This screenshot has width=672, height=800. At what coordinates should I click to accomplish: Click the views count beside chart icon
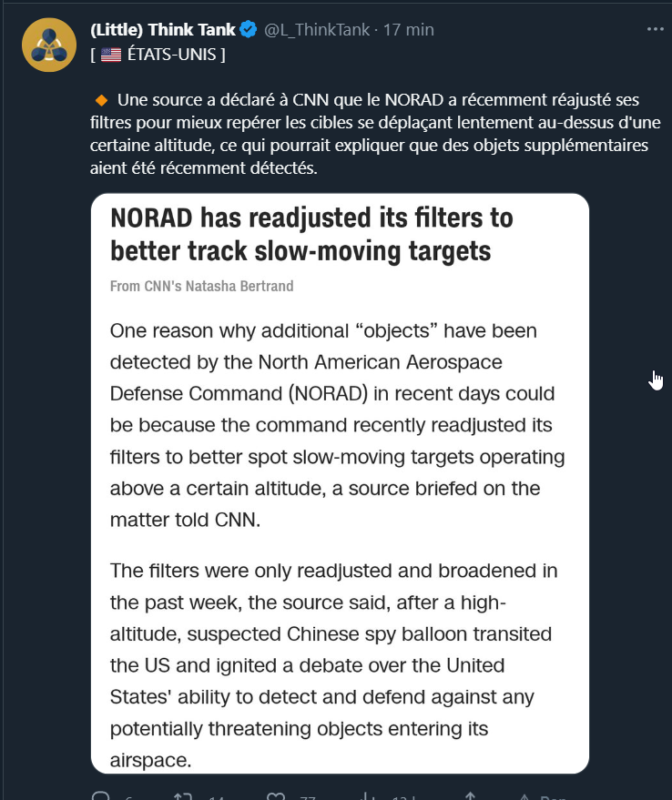coord(404,797)
